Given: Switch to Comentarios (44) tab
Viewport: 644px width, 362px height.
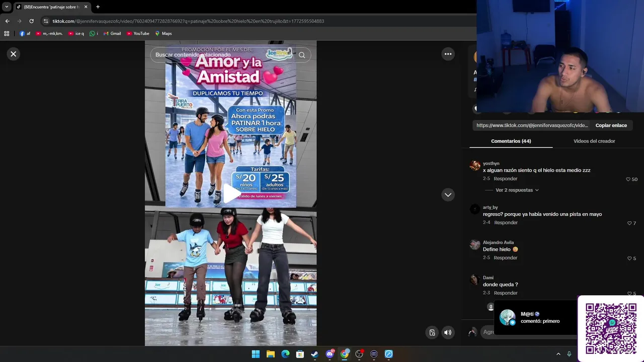Looking at the screenshot, I should (511, 141).
